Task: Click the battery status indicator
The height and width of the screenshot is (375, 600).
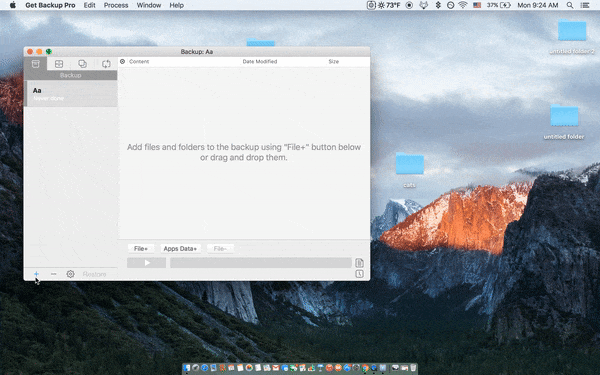Action: 499,5
